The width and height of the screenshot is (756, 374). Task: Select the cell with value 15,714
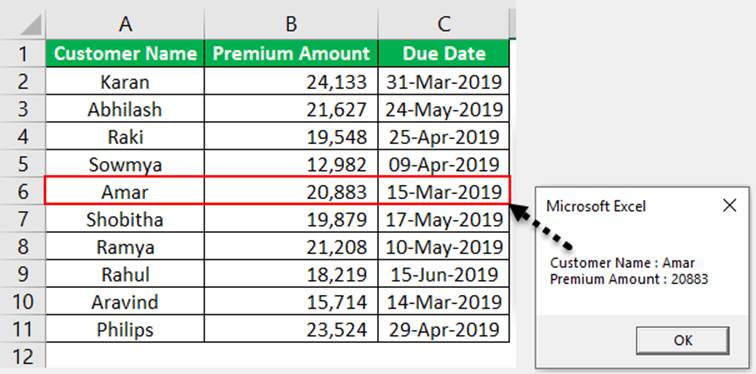point(291,302)
